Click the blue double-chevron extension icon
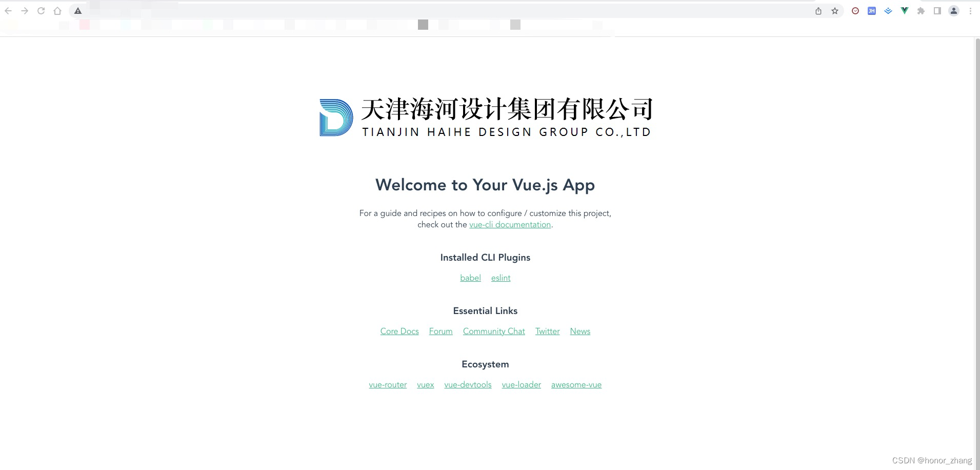 (888, 11)
